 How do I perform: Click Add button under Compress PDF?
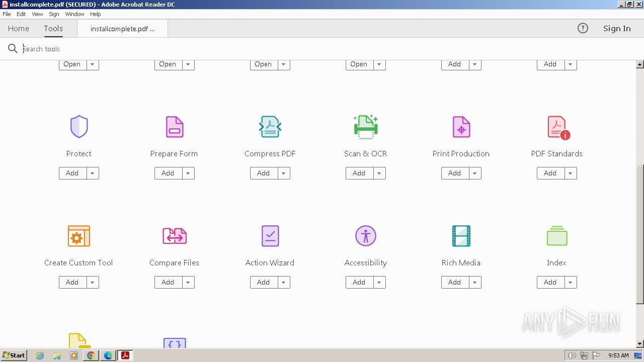(x=264, y=173)
